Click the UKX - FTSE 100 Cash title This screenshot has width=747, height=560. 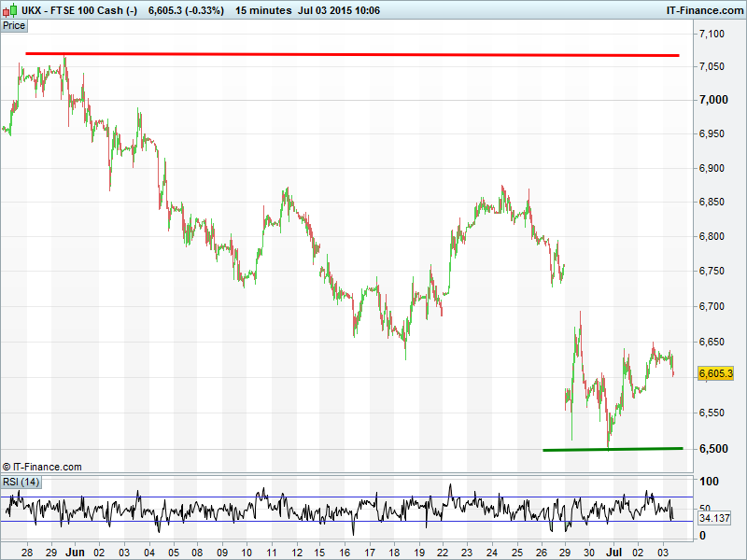(79, 10)
